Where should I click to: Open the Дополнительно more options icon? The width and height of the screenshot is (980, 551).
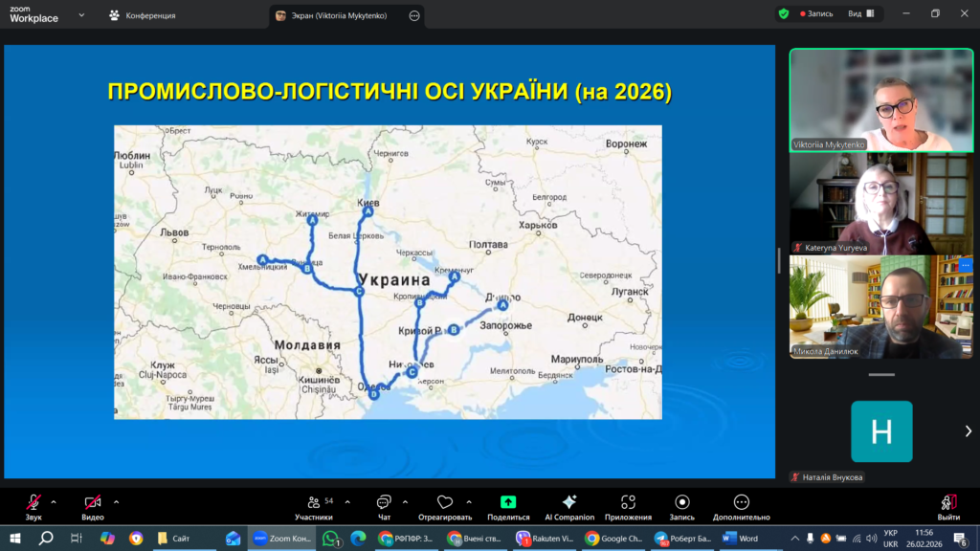point(741,502)
